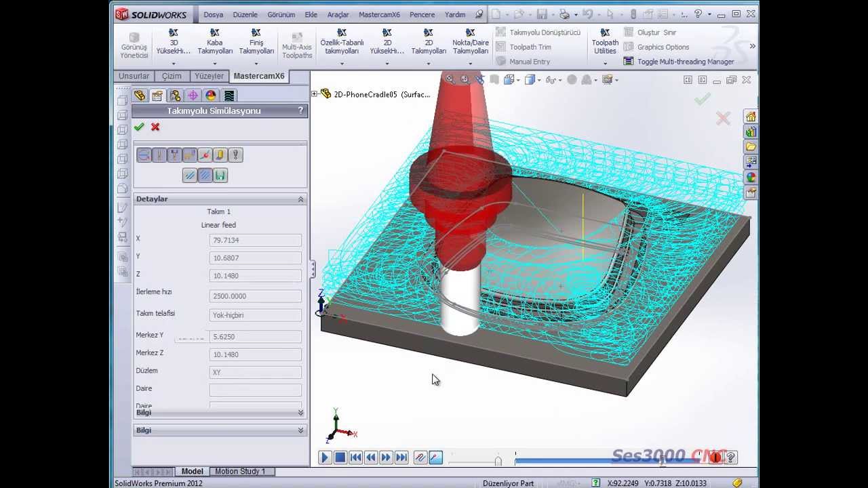
Task: Click the Appearances color ball task pane icon
Action: pyautogui.click(x=751, y=178)
